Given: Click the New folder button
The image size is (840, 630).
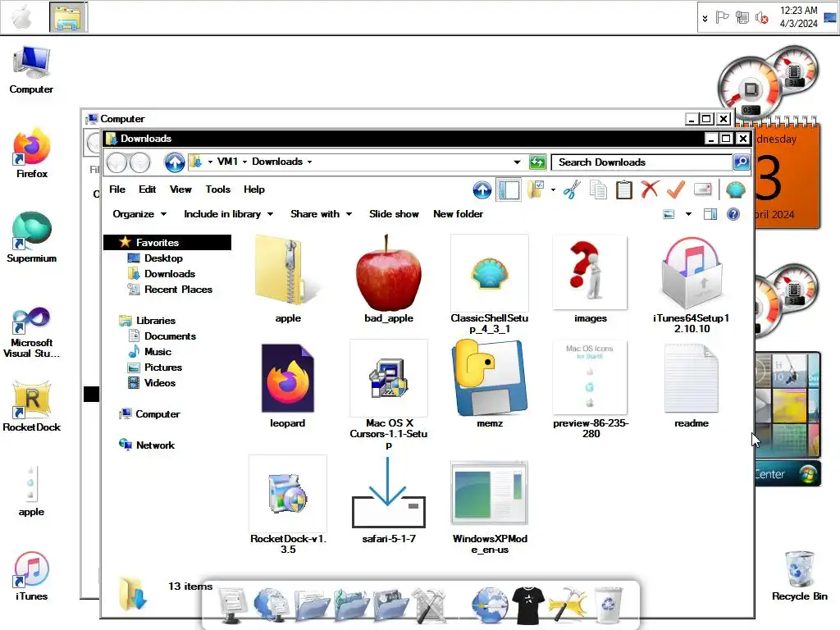Looking at the screenshot, I should point(458,214).
